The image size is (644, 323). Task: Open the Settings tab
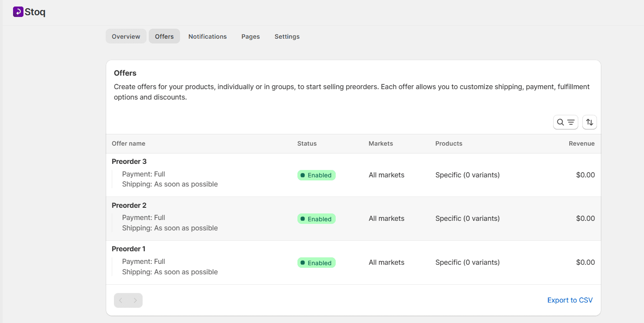tap(287, 37)
